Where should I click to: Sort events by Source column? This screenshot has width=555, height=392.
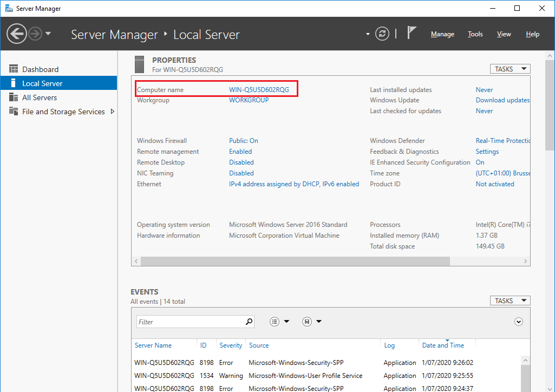[x=259, y=345]
